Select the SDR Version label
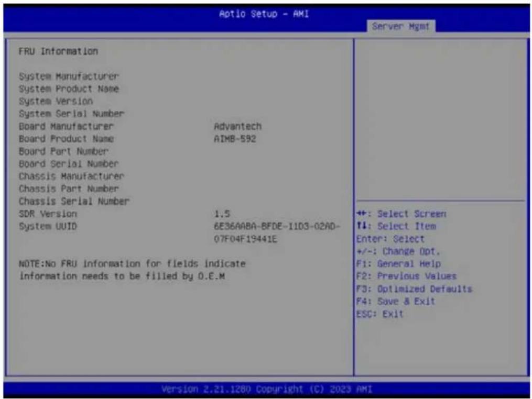 pyautogui.click(x=48, y=214)
